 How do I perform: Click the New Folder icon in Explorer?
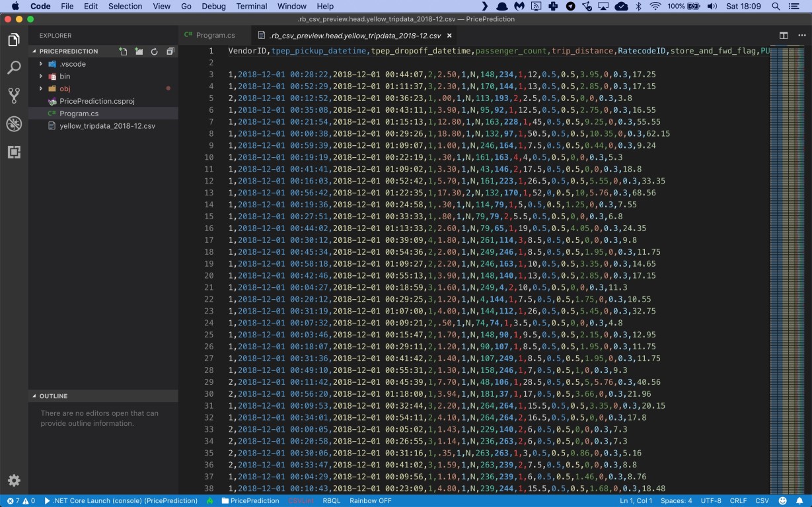[139, 51]
